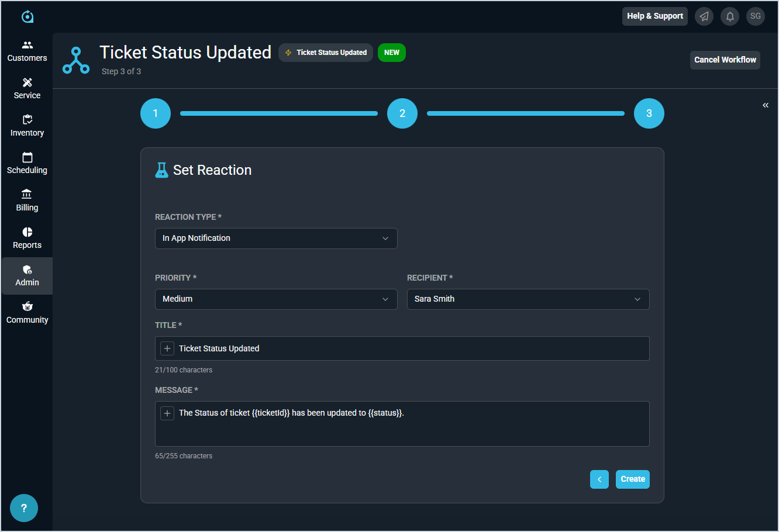
Task: Open the Service section in the sidebar
Action: (27, 89)
